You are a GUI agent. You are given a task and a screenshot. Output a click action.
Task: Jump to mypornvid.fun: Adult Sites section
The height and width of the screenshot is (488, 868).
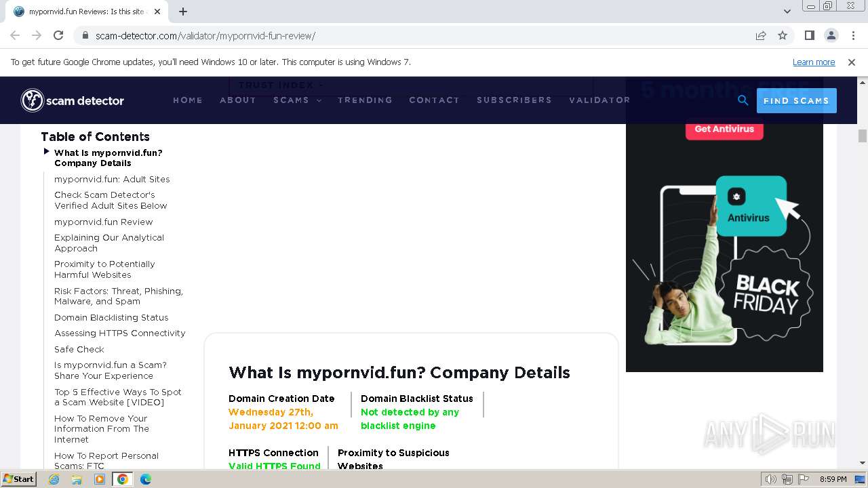pyautogui.click(x=112, y=179)
